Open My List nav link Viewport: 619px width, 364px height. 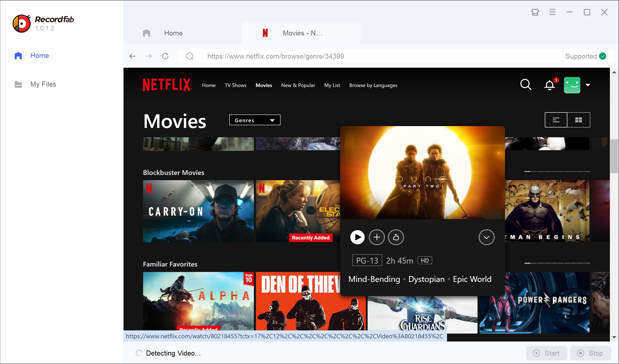pos(332,85)
